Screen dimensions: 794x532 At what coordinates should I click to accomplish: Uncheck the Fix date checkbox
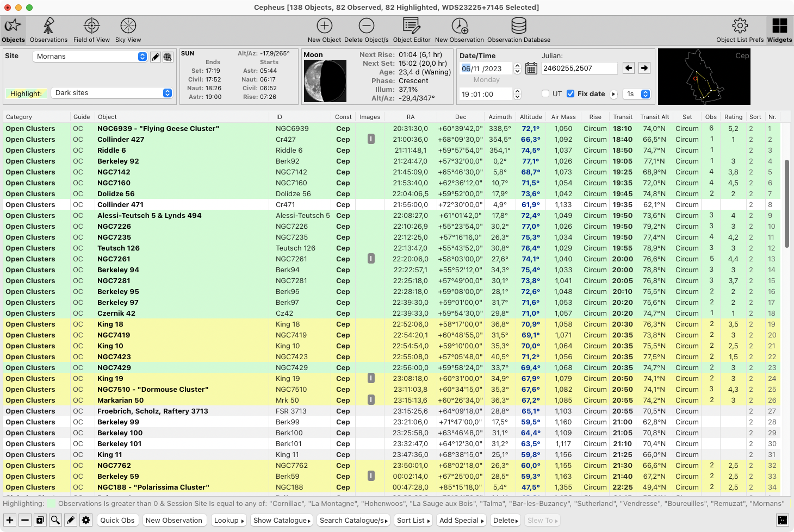pyautogui.click(x=570, y=93)
